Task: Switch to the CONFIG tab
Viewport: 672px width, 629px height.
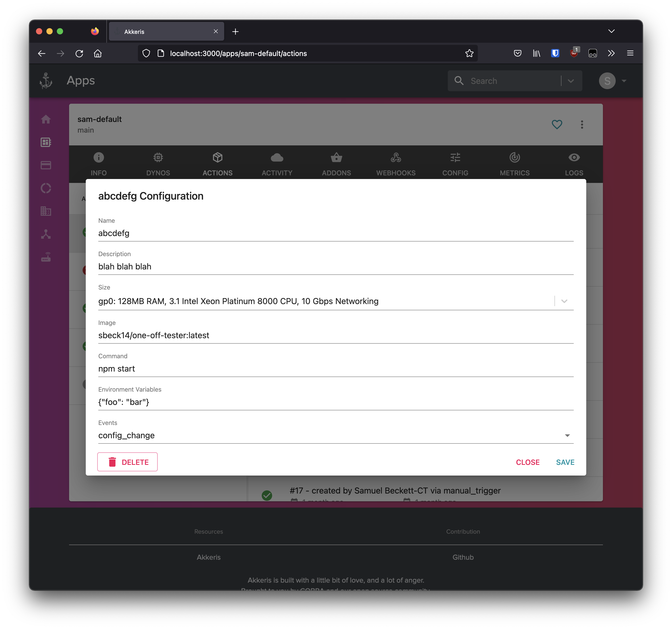Action: coord(455,164)
